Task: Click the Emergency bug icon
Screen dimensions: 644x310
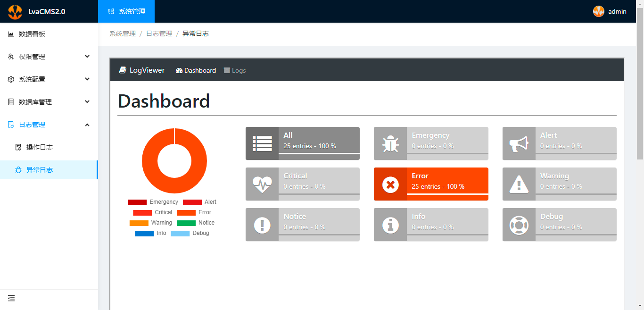Action: [x=390, y=143]
